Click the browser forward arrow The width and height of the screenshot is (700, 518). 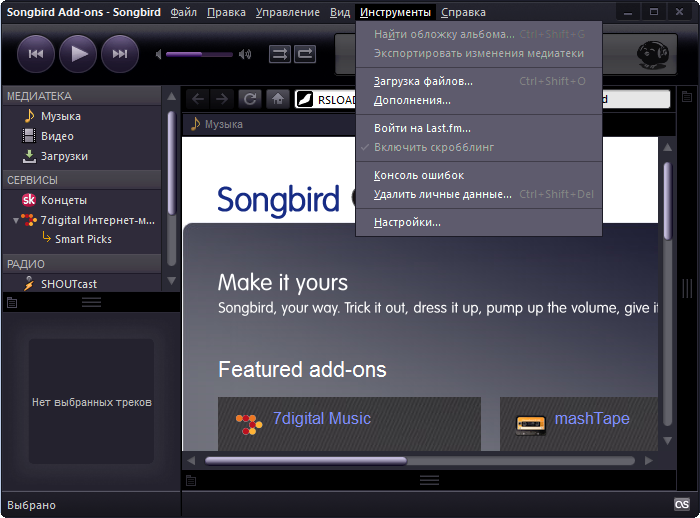222,99
